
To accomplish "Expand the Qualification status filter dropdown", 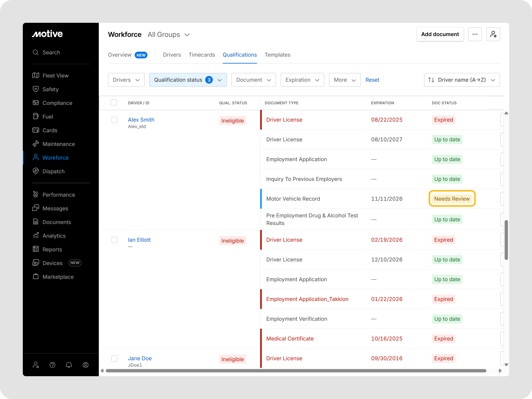I will [x=188, y=80].
